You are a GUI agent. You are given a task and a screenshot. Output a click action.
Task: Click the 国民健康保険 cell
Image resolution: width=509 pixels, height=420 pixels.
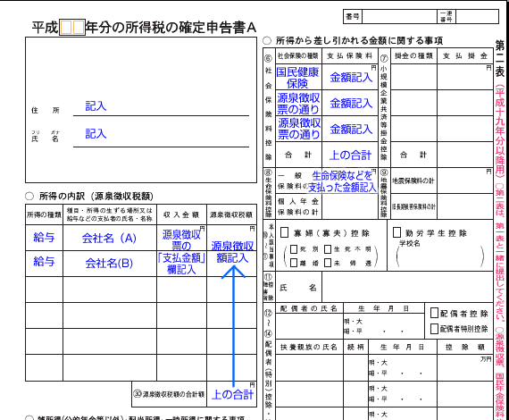(298, 78)
